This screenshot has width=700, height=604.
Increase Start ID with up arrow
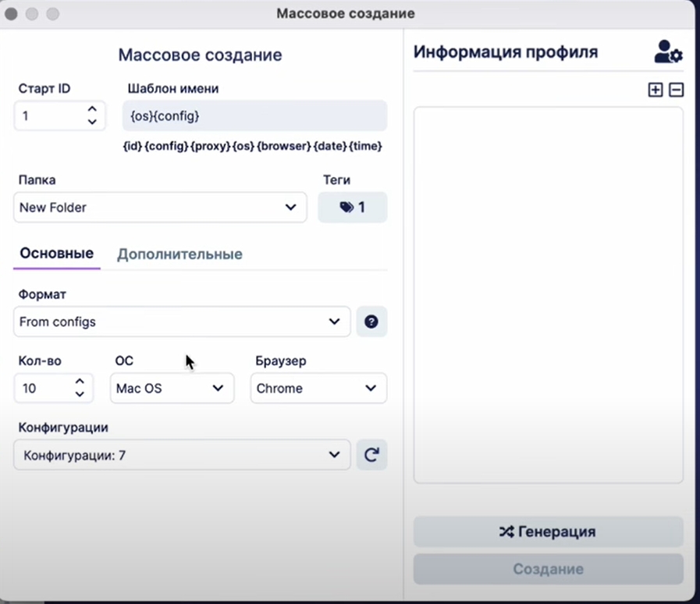92,109
